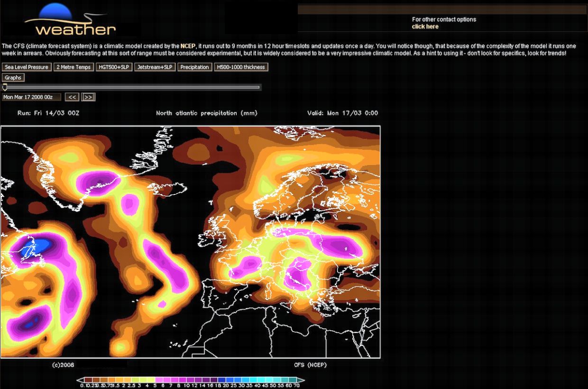Click the forecast time slider handle
The image size is (588, 389).
click(5, 87)
